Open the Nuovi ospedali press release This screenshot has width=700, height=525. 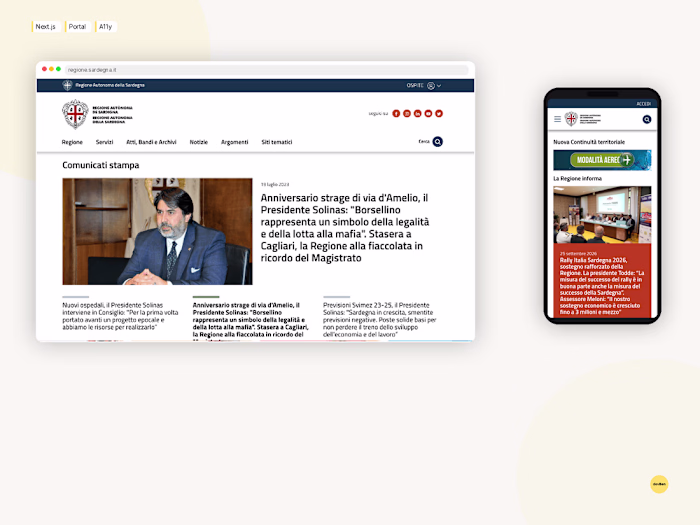point(120,316)
